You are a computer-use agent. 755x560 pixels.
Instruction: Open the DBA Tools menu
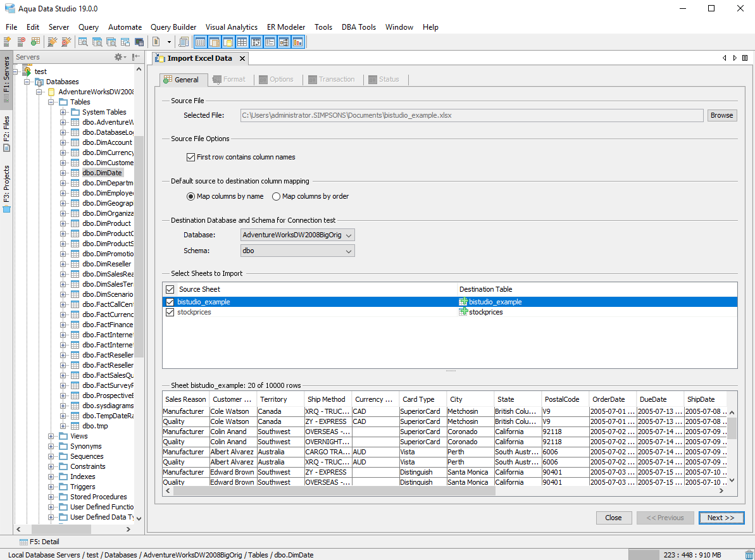click(359, 27)
